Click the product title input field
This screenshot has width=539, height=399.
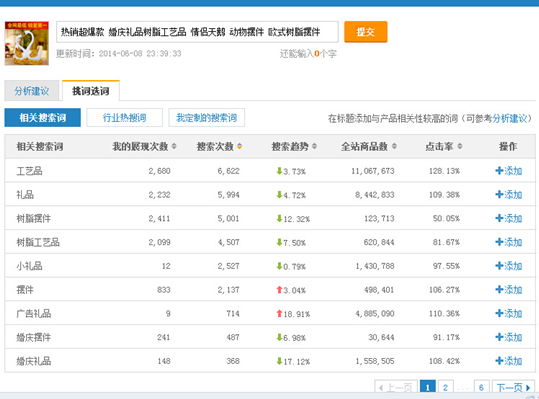click(197, 32)
